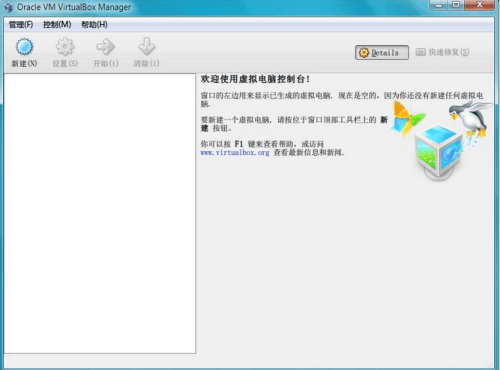Minimize the VirtualBox Manager window
The width and height of the screenshot is (500, 370).
439,5
